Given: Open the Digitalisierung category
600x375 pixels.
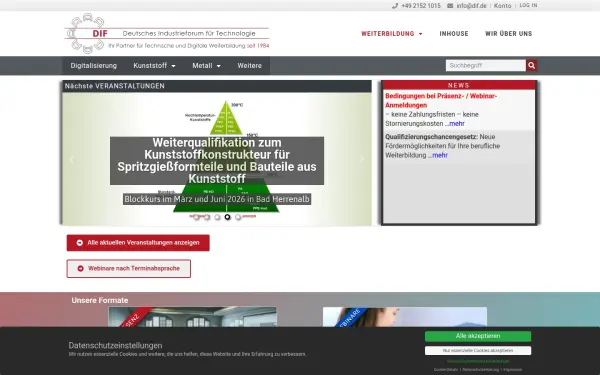Looking at the screenshot, I should pos(94,66).
